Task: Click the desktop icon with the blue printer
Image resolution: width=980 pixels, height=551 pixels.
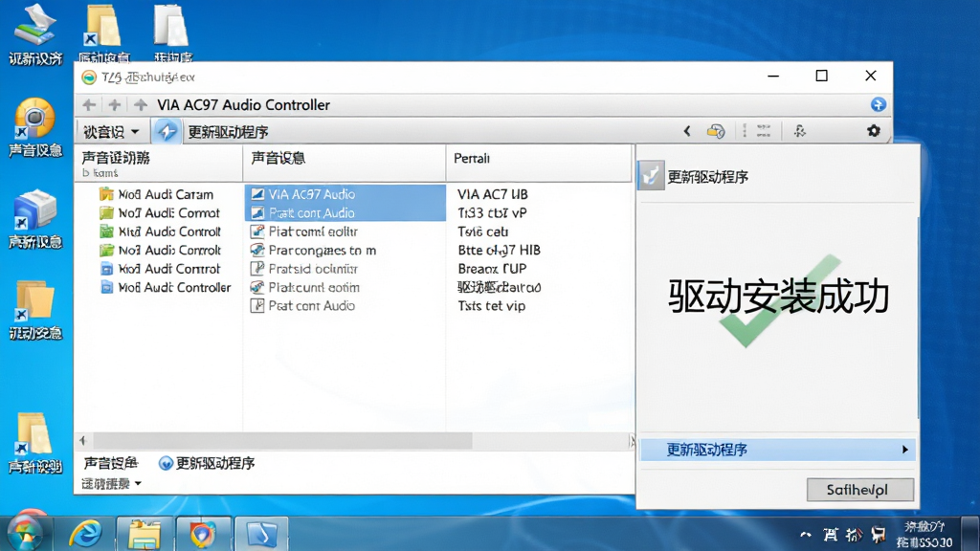Action: (35, 219)
